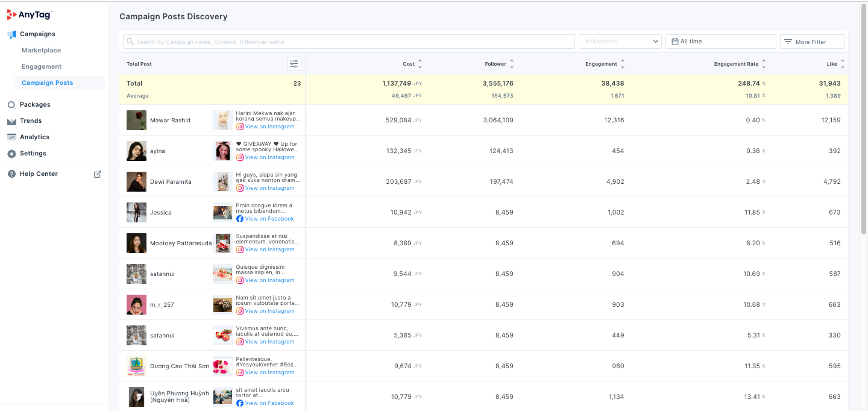Click the Campaigns megaphone icon
This screenshot has width=868, height=411.
[x=11, y=34]
